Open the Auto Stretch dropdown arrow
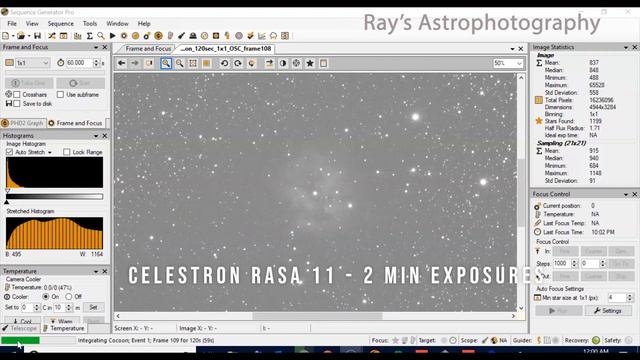 coord(50,152)
